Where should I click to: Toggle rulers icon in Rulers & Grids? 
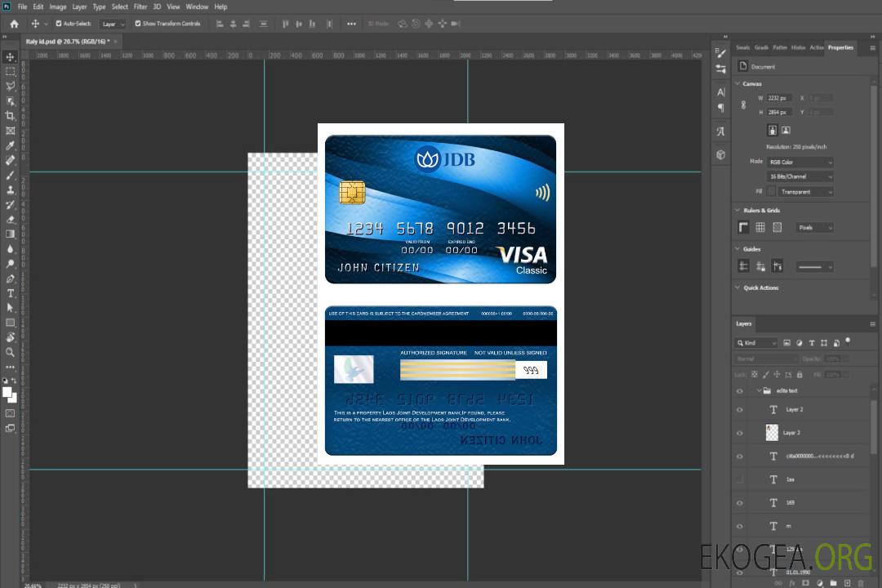coord(744,227)
